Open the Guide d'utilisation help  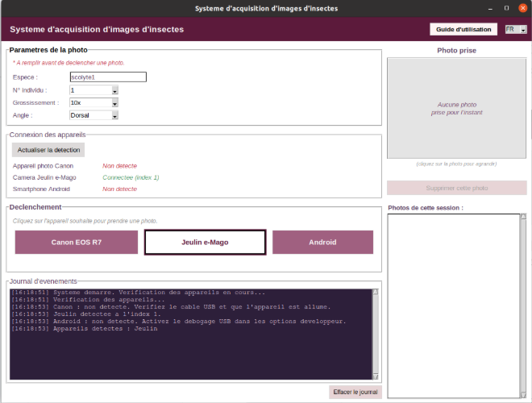(x=463, y=30)
